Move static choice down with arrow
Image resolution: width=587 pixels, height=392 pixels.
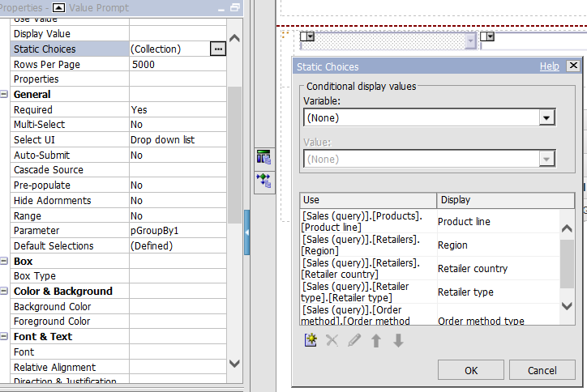398,341
